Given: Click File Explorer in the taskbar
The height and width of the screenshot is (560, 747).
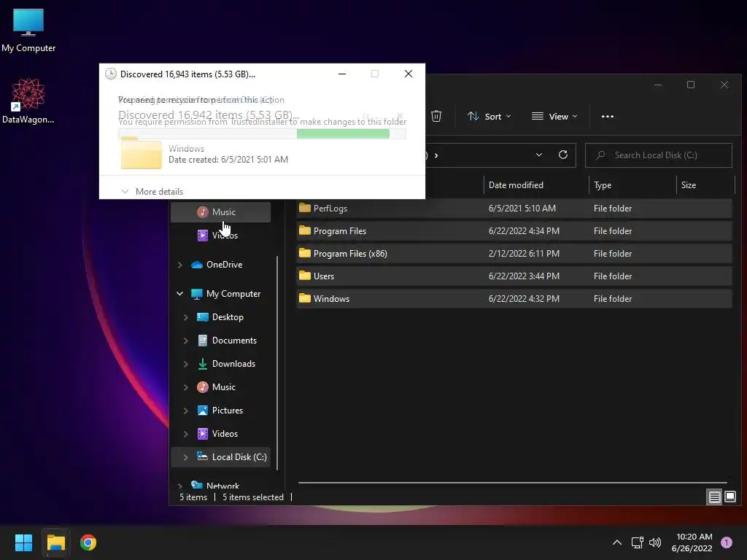Looking at the screenshot, I should coord(55,542).
